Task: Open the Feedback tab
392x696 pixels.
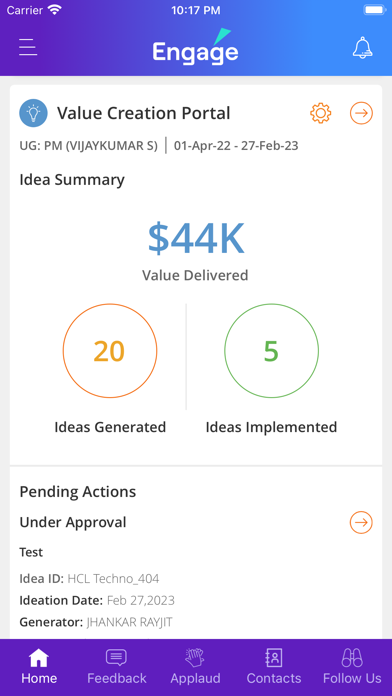Action: pyautogui.click(x=117, y=667)
